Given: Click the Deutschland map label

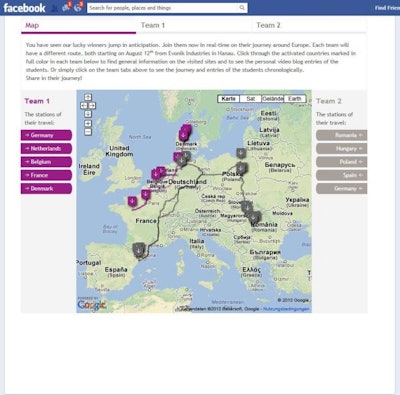Looking at the screenshot, I should pyautogui.click(x=187, y=182).
